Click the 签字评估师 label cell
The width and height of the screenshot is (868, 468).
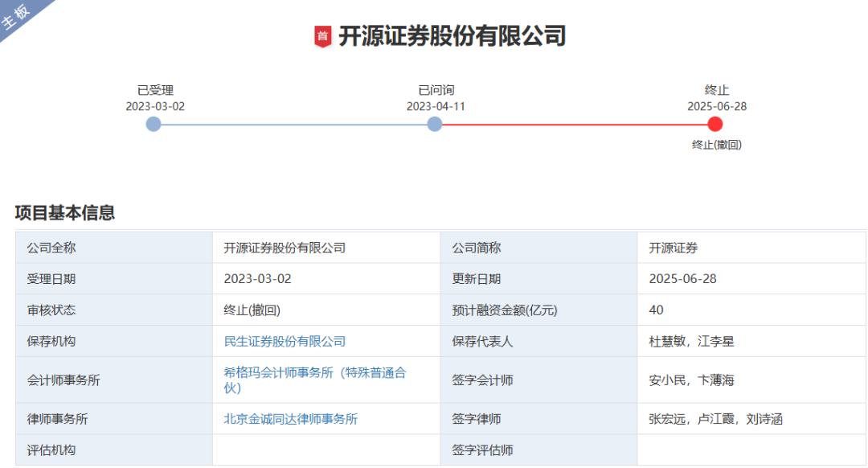(538, 450)
